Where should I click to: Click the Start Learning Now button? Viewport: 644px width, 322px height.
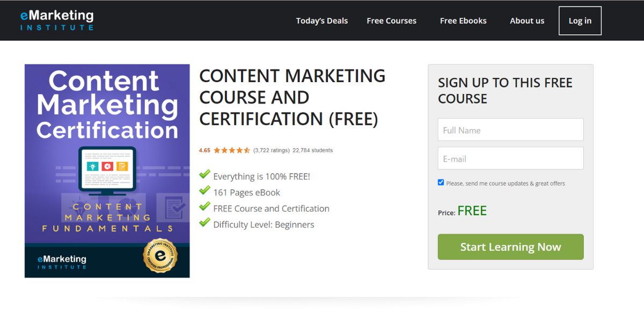tap(510, 246)
